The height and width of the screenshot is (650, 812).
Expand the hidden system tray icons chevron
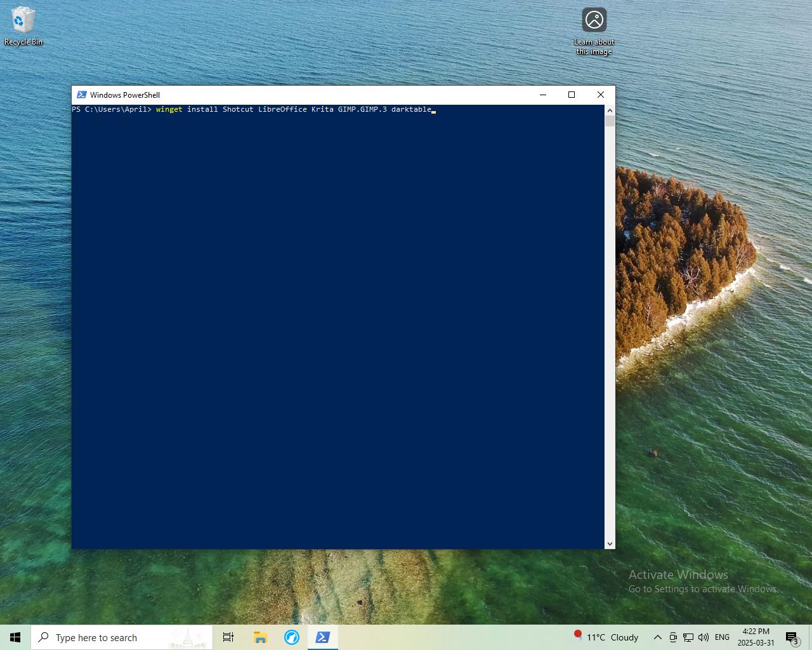658,637
